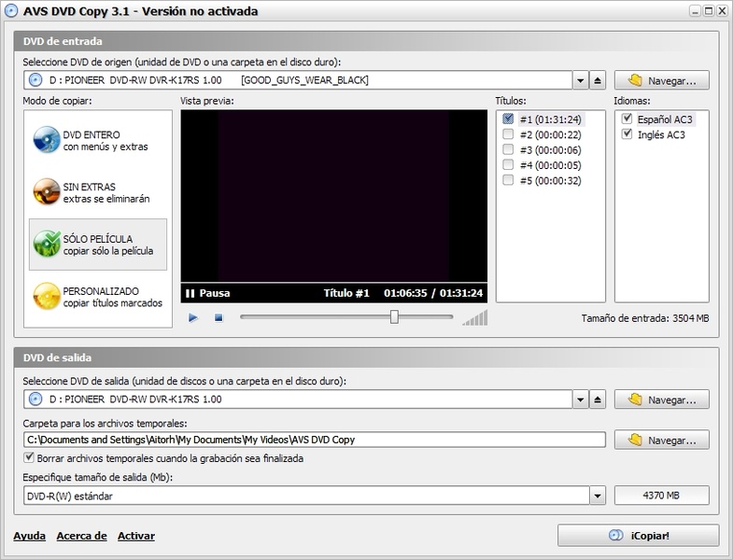The width and height of the screenshot is (733, 560).
Task: Toggle Borrar archivos temporales checkbox
Action: pos(29,457)
